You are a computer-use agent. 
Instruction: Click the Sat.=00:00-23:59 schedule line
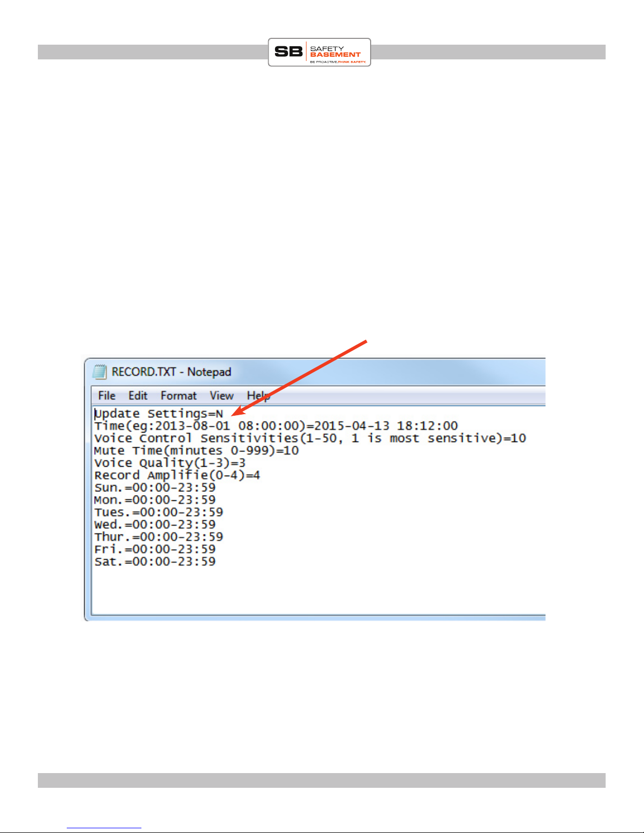pyautogui.click(x=155, y=561)
